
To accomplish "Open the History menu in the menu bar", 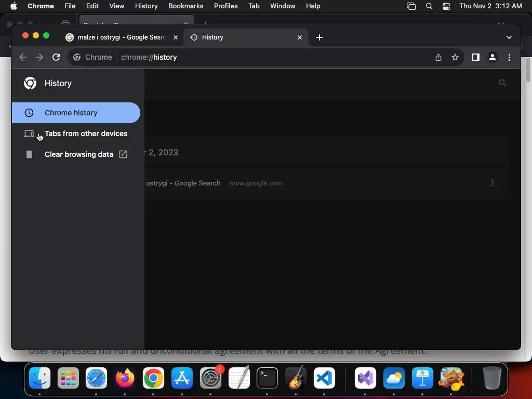I will click(146, 6).
